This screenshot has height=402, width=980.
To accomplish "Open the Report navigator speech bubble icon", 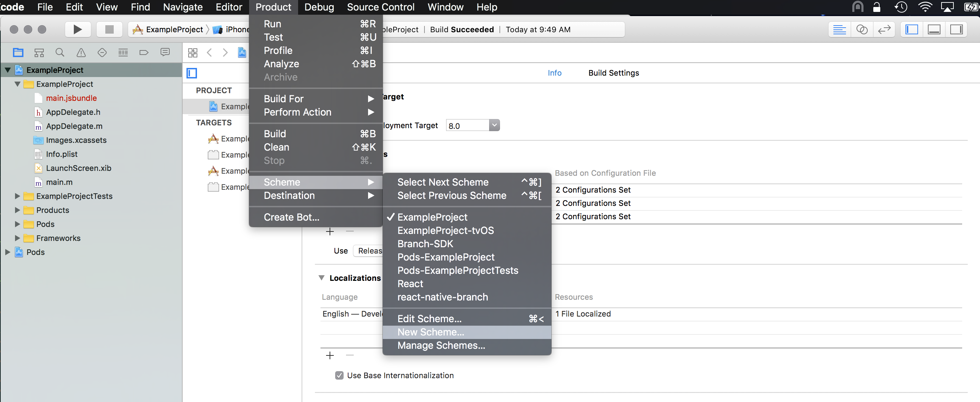I will point(165,53).
